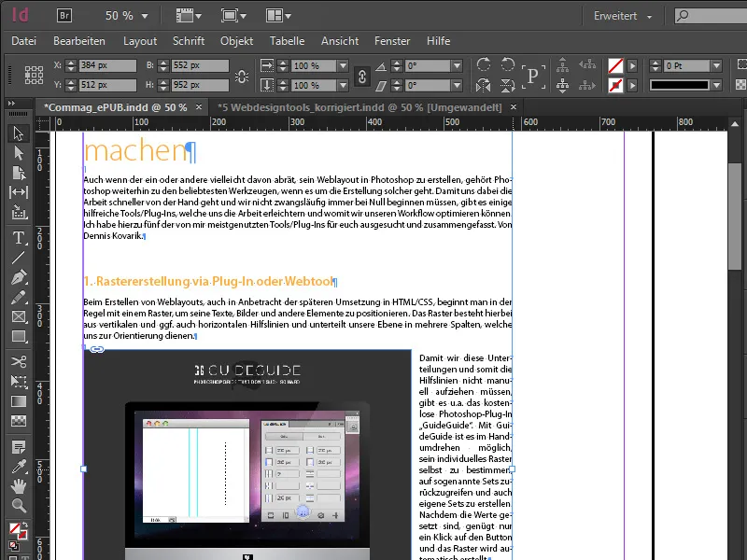Open the 50% zoom level dropdown
Viewport: 747px width, 560px height.
pyautogui.click(x=131, y=16)
